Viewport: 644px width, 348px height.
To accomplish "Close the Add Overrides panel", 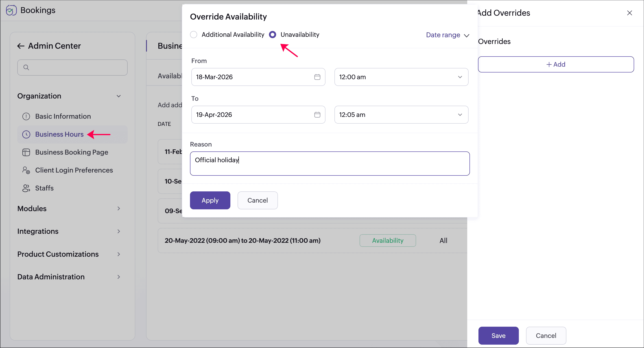I will tap(629, 13).
